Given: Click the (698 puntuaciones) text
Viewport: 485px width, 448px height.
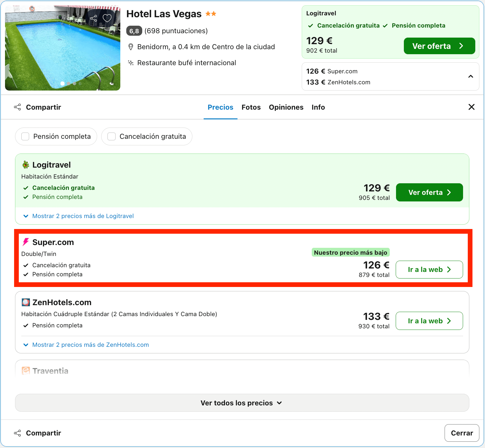Looking at the screenshot, I should click(x=176, y=31).
